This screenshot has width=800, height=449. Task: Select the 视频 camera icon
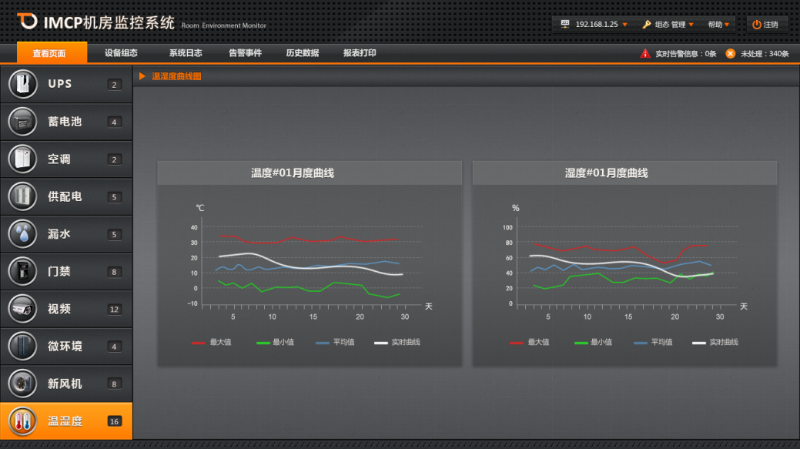tap(22, 309)
